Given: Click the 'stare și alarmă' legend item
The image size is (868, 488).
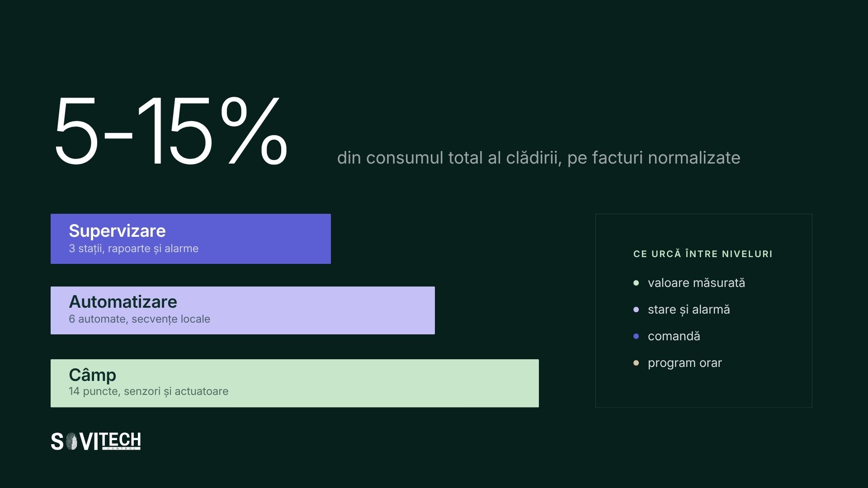Looking at the screenshot, I should (x=689, y=310).
